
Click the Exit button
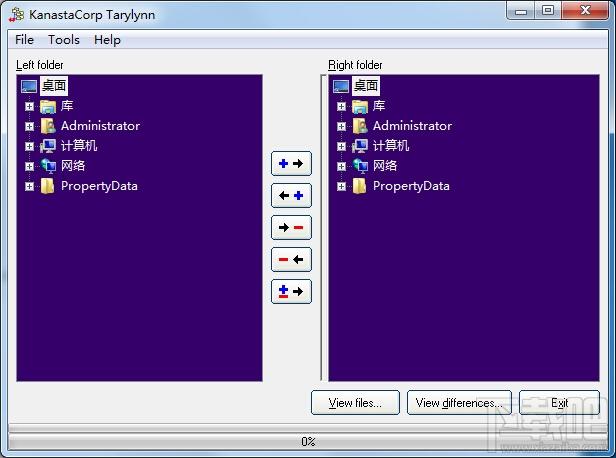coord(559,403)
